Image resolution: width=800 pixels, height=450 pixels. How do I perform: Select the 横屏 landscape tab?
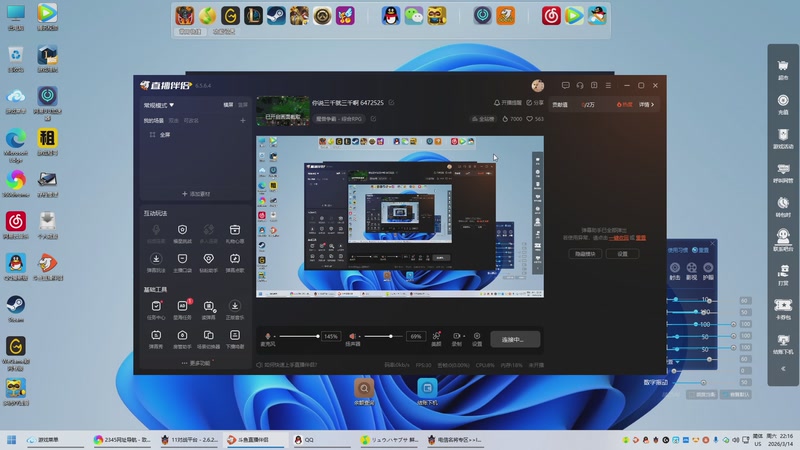click(x=228, y=105)
